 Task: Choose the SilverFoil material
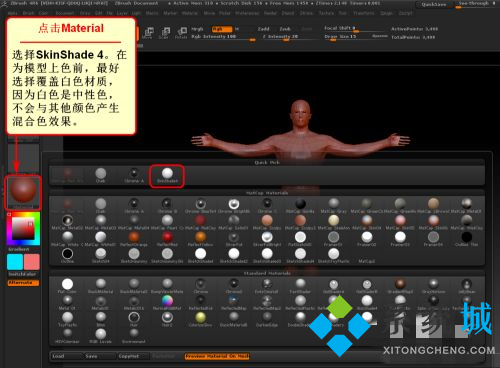click(x=234, y=239)
